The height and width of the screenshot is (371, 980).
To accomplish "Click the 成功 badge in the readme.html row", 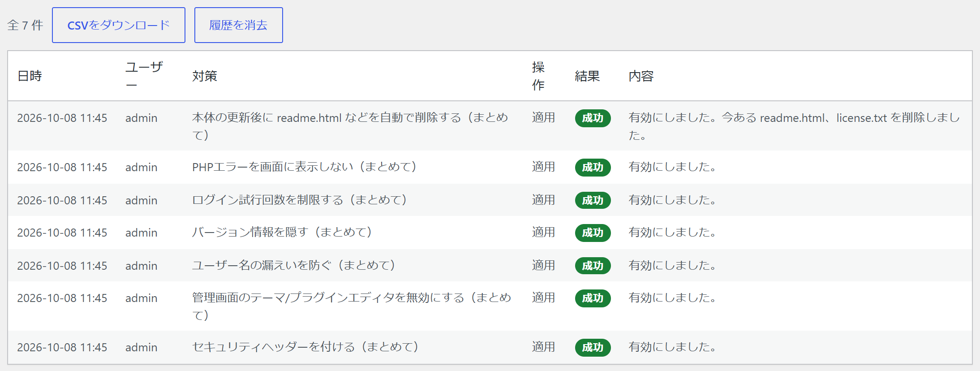I will pos(593,118).
